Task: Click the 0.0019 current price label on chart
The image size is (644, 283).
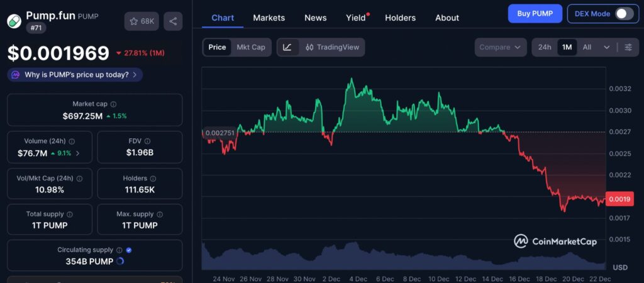Action: 619,199
